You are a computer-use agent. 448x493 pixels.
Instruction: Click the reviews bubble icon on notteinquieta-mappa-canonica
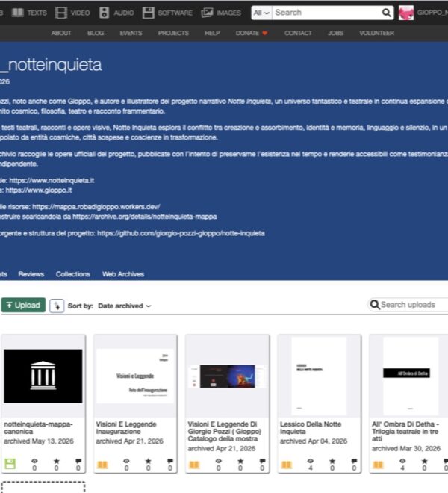pos(78,461)
